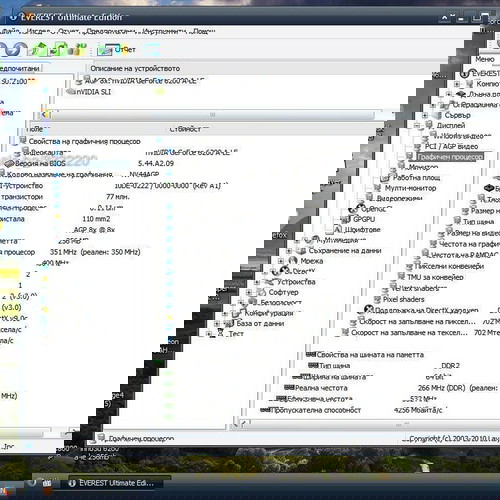The image size is (500, 500).
Task: Expand the Софтуер tree node
Action: pos(249,292)
